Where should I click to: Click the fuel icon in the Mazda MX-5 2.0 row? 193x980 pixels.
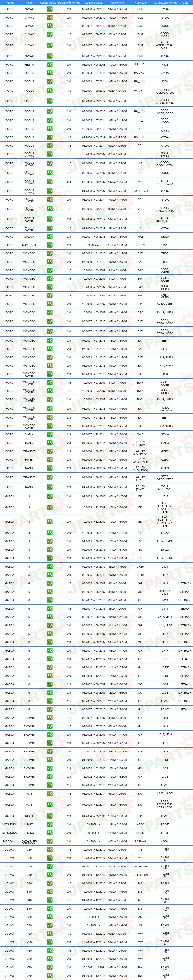click(x=49, y=805)
